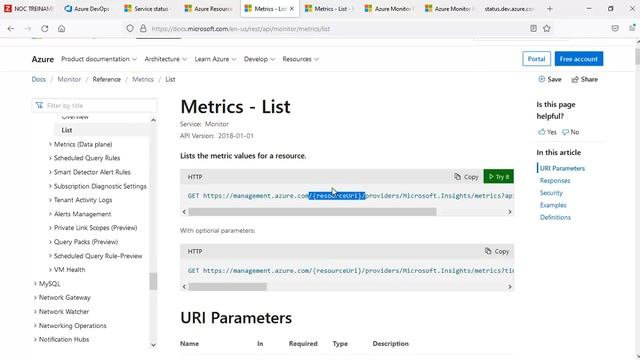
Task: Jump to Examples section link
Action: tap(553, 205)
